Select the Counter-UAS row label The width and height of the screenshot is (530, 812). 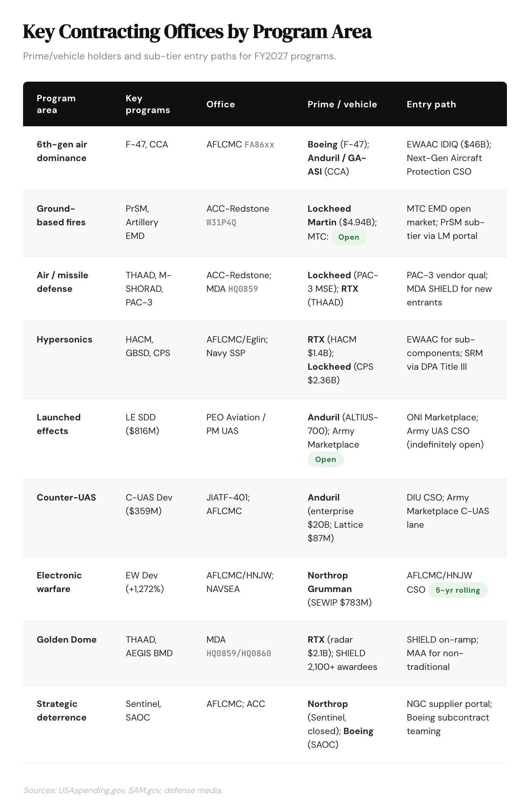(x=66, y=497)
